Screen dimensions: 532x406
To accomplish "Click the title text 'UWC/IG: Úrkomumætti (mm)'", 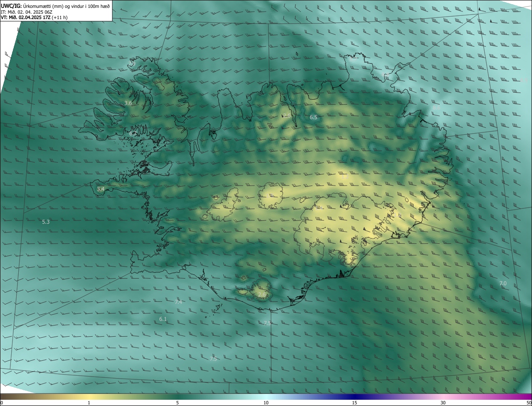I will tap(32, 6).
